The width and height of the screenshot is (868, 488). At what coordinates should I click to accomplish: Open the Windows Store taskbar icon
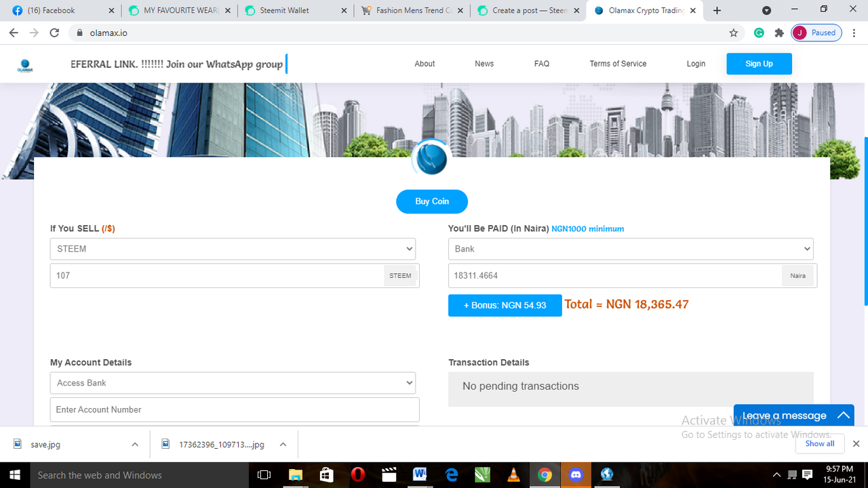coord(326,475)
